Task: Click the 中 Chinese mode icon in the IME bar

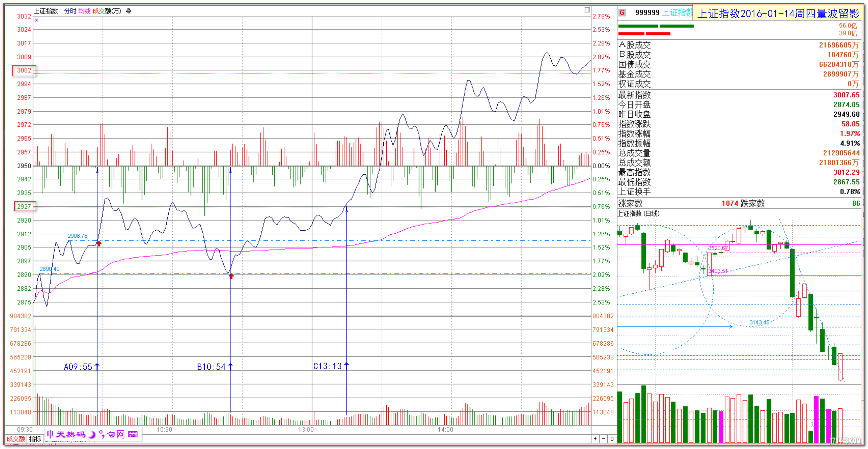Action: [x=50, y=434]
